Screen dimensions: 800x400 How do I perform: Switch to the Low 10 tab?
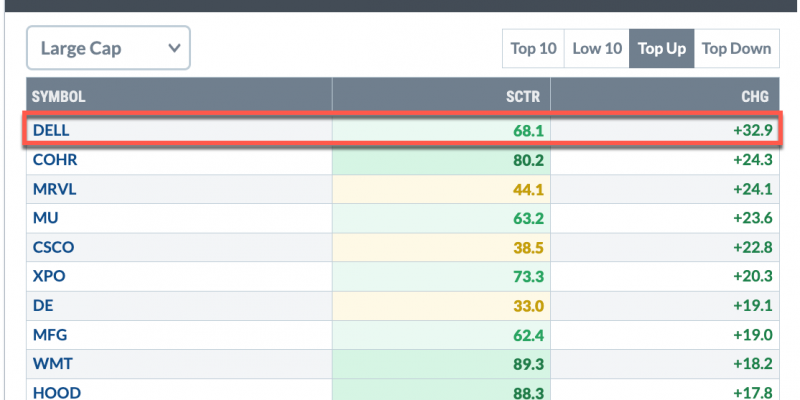click(597, 48)
